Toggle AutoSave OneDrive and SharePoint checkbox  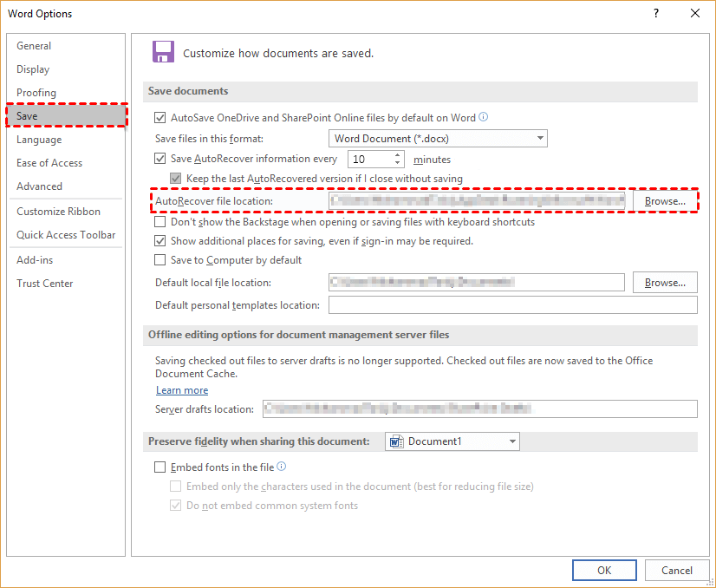[x=159, y=118]
